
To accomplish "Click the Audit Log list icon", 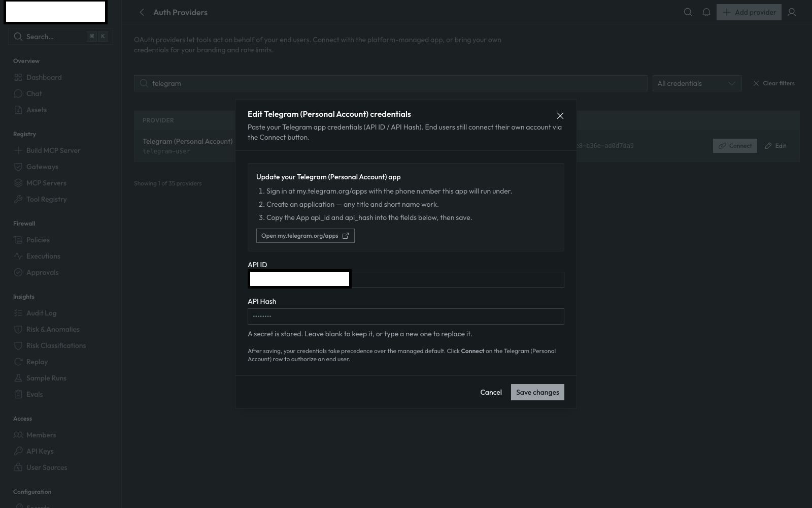I will point(18,313).
